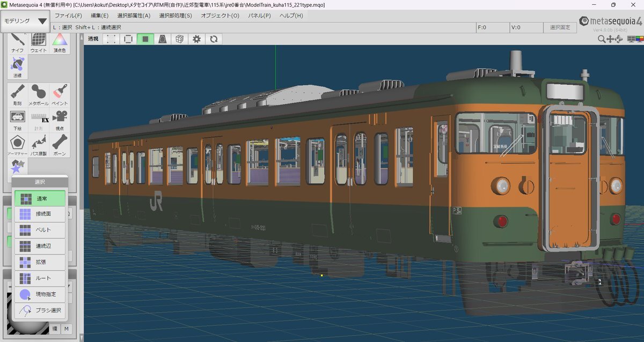Click the V:0 vertex count field
This screenshot has height=342, width=644.
click(526, 27)
